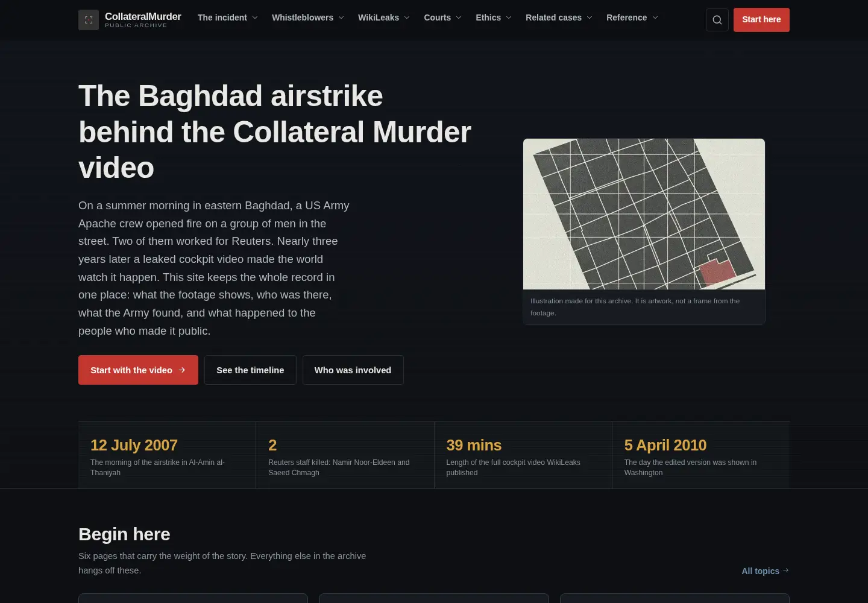Open the Ethics menu
The height and width of the screenshot is (603, 868).
(494, 18)
